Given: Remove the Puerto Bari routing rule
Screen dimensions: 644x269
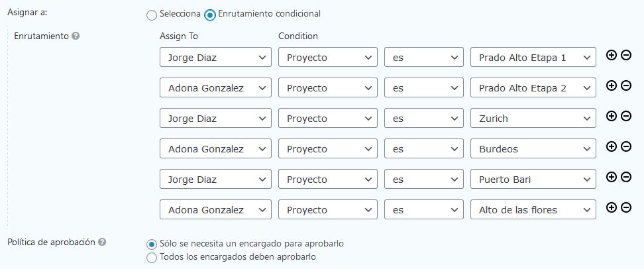Looking at the screenshot, I should click(x=625, y=177).
